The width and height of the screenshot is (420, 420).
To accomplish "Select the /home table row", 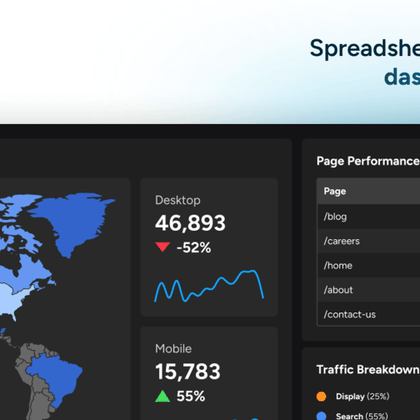I will (x=369, y=265).
